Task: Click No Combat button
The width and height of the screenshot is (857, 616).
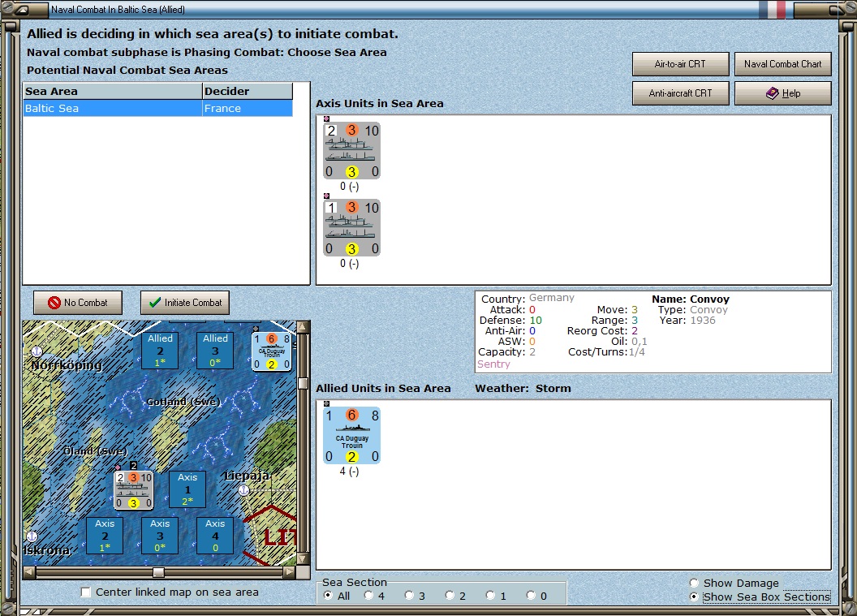Action: (x=78, y=302)
